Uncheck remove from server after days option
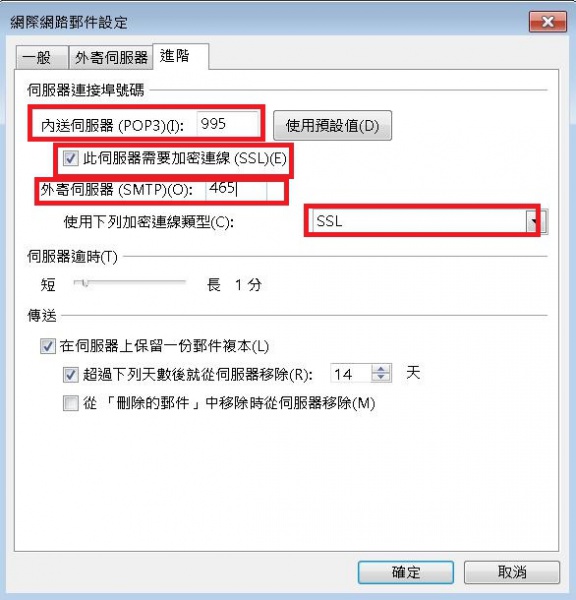Viewport: 576px width, 600px height. pyautogui.click(x=71, y=375)
